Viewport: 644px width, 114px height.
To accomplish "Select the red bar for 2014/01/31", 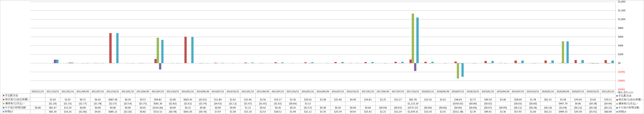I will 185,50.
